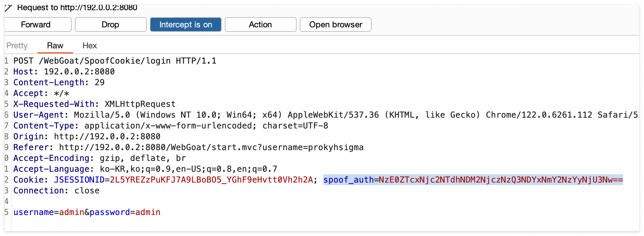
Task: Click the Accept-Language header line
Action: click(x=145, y=169)
